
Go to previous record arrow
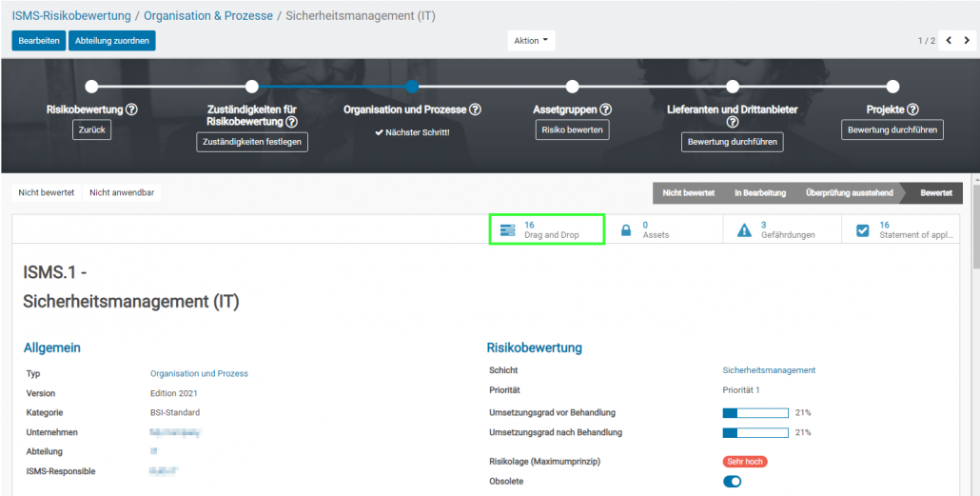949,41
